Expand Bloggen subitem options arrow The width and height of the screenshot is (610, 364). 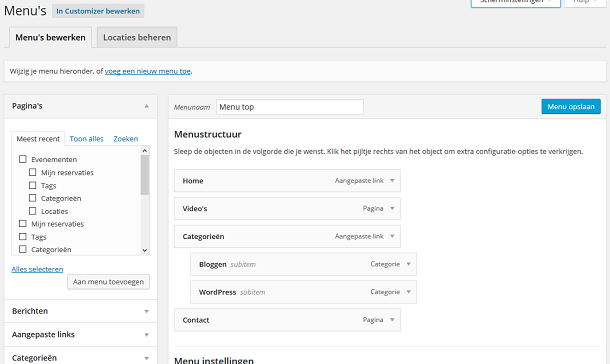[x=408, y=264]
